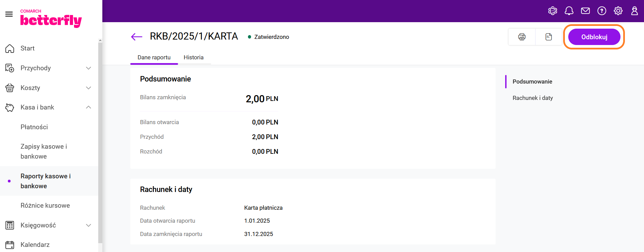644x252 pixels.
Task: Click the document export icon button
Action: click(x=548, y=37)
